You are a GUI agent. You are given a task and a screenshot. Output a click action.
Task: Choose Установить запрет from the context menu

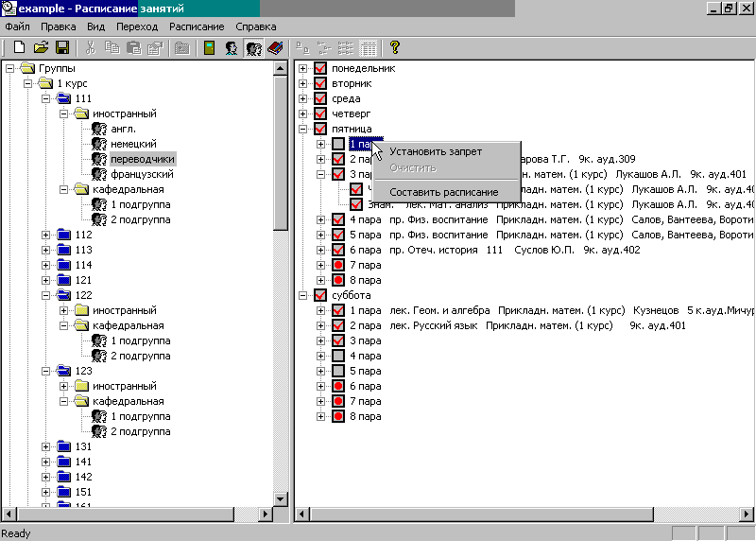[x=435, y=151]
